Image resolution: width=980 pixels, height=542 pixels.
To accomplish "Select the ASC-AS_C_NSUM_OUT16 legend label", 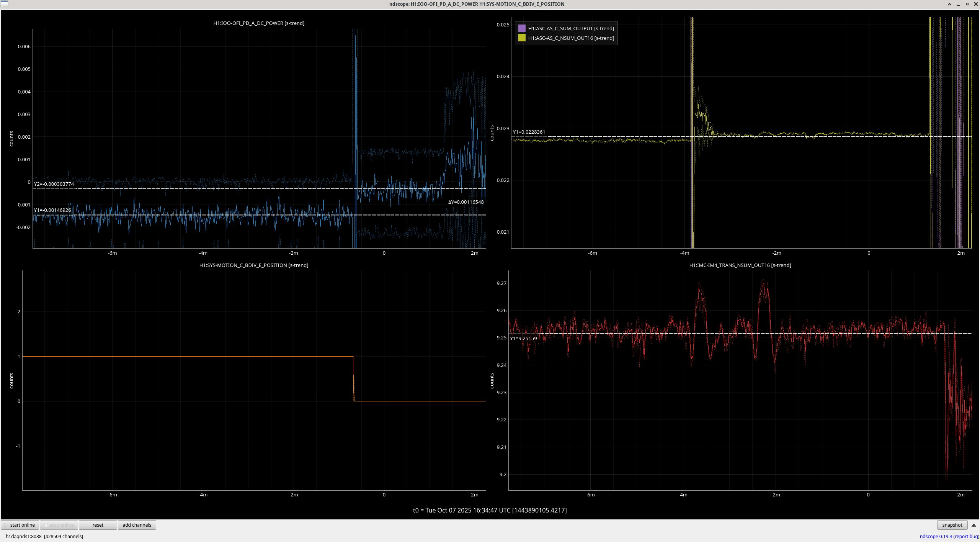I will 571,38.
